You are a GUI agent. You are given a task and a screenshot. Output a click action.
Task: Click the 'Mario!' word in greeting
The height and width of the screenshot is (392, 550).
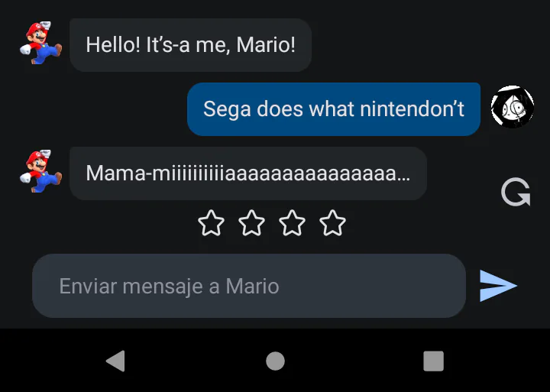(266, 45)
